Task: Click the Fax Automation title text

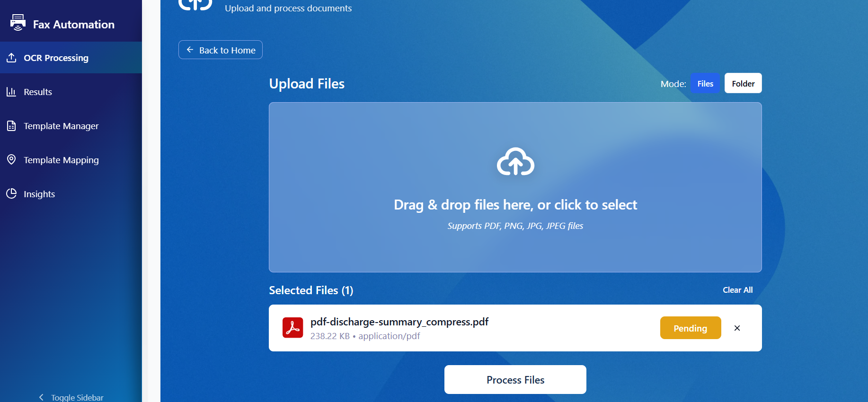Action: click(x=74, y=25)
